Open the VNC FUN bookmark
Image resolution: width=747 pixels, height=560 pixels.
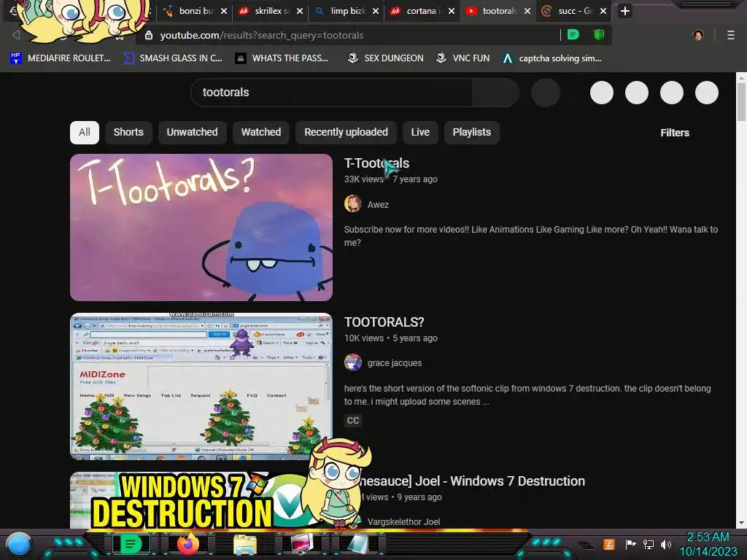[463, 58]
